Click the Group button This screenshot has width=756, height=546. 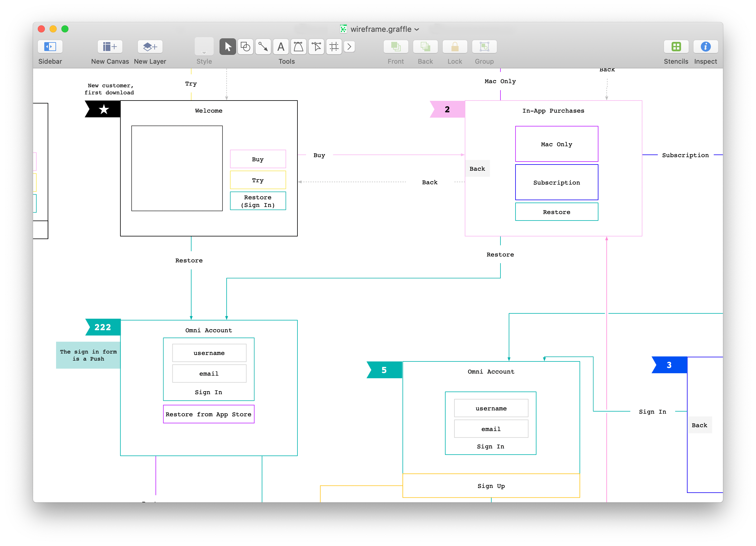484,47
